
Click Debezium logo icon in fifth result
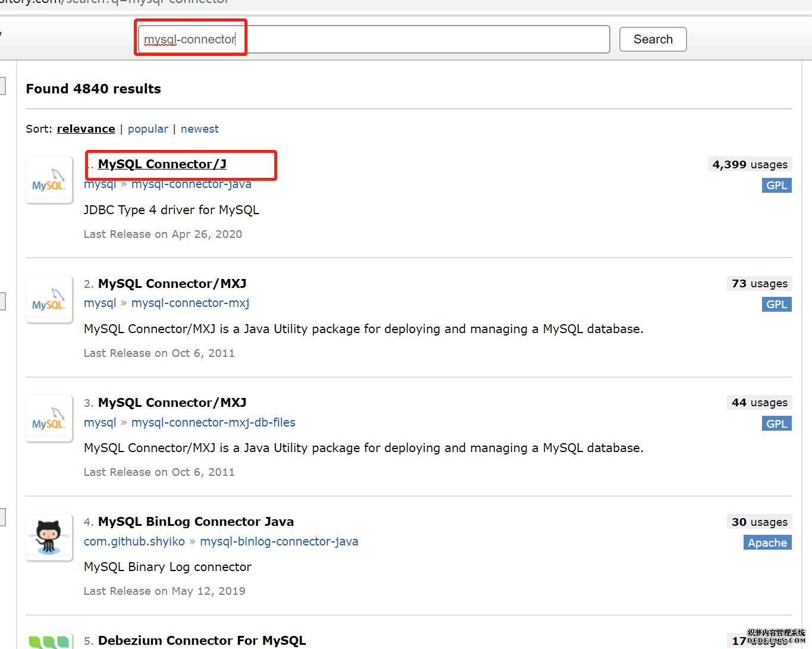(49, 641)
